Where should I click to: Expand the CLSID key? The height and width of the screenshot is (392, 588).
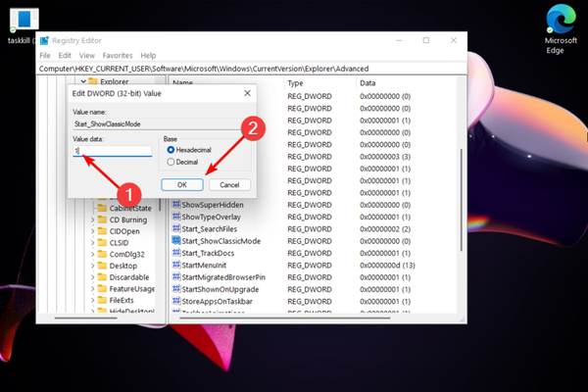tap(93, 243)
